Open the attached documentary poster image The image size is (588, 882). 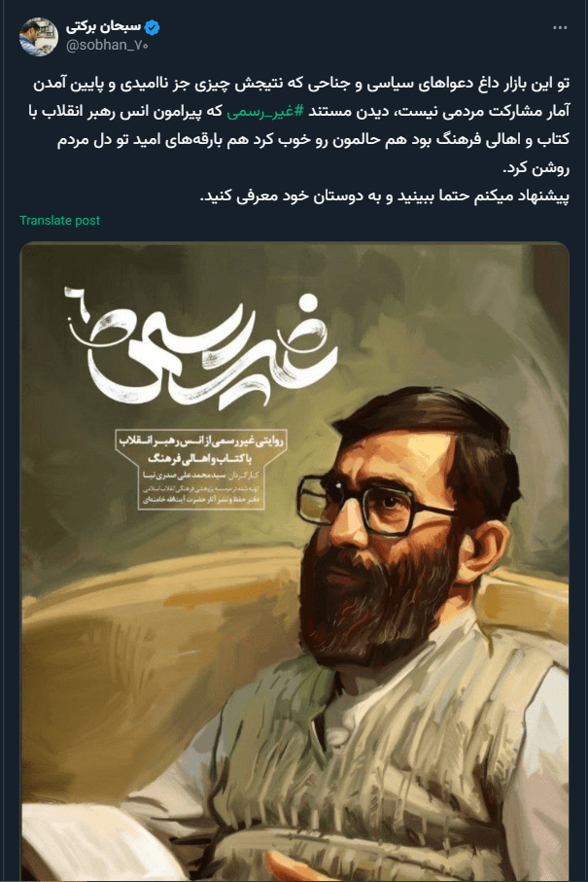point(294,561)
